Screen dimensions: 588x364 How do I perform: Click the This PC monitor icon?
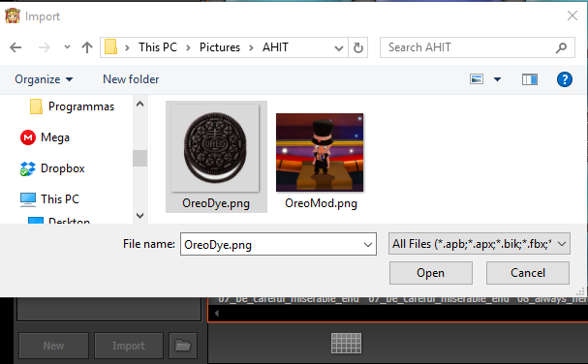click(x=28, y=199)
